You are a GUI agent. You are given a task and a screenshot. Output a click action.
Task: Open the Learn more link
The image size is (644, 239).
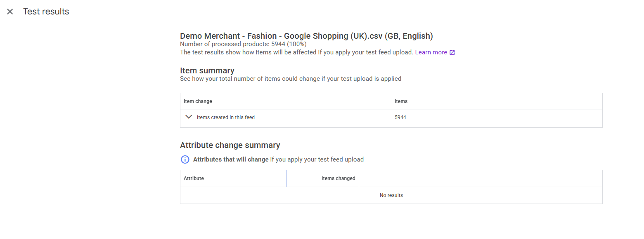pos(431,52)
